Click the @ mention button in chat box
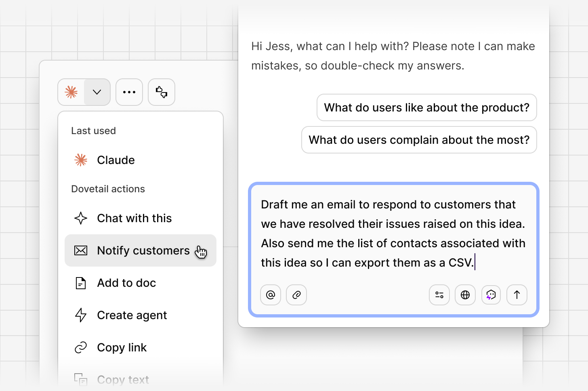The height and width of the screenshot is (391, 588). [271, 295]
